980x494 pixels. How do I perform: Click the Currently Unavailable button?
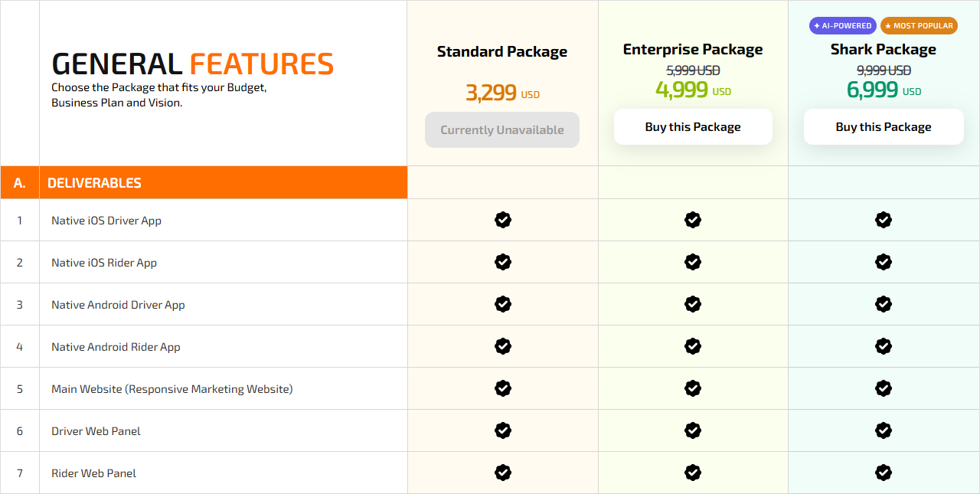pyautogui.click(x=502, y=129)
